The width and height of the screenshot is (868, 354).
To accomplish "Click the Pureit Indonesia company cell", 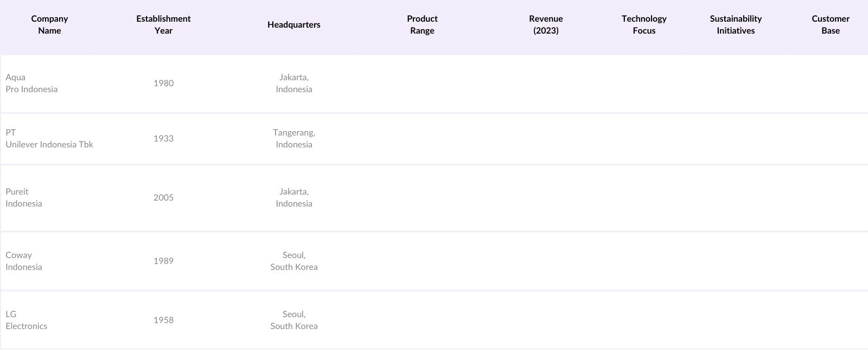I will point(24,198).
